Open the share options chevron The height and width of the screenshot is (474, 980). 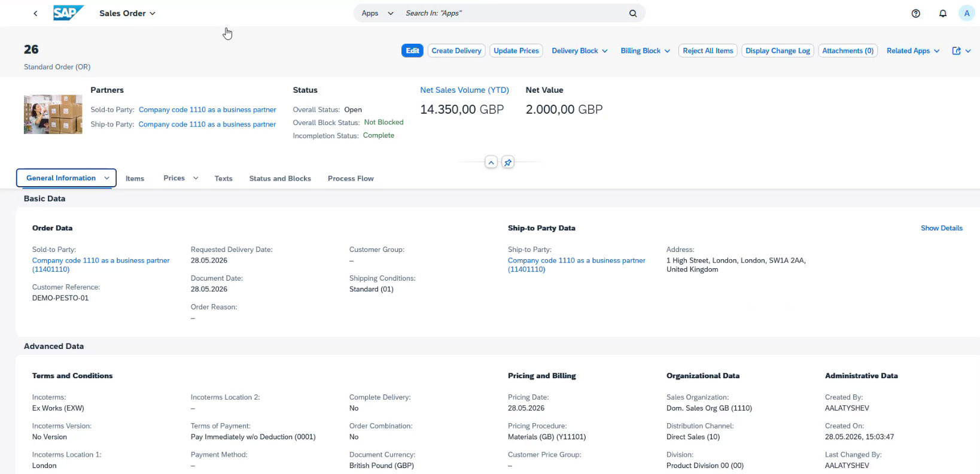pos(968,51)
